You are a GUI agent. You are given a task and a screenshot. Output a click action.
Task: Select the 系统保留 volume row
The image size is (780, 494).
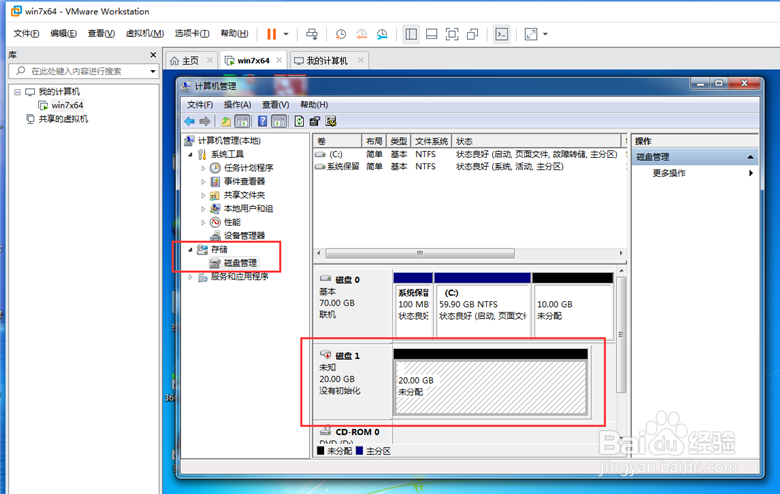[469, 167]
